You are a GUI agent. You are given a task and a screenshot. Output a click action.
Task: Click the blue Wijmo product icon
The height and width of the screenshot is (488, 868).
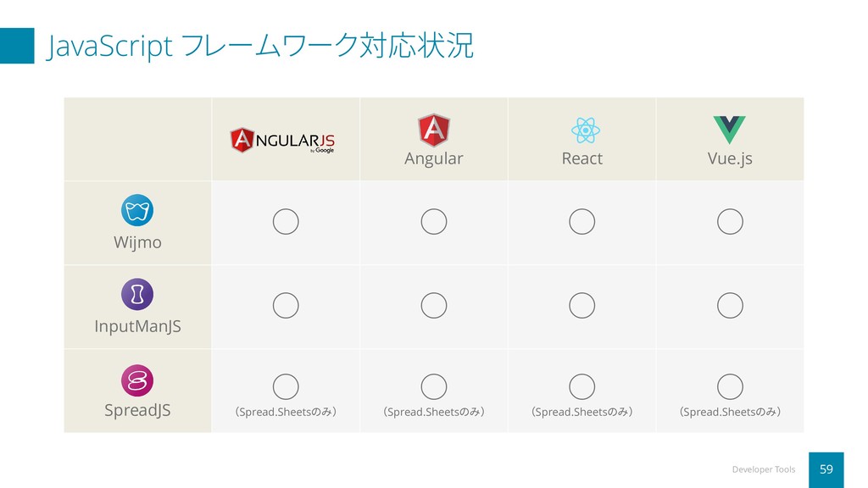tap(137, 210)
